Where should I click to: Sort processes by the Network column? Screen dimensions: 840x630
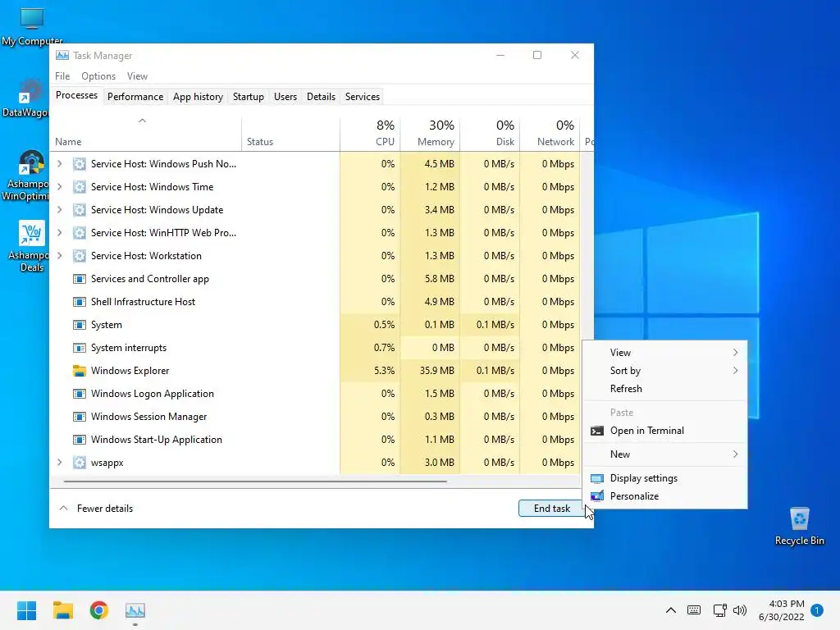pos(550,134)
